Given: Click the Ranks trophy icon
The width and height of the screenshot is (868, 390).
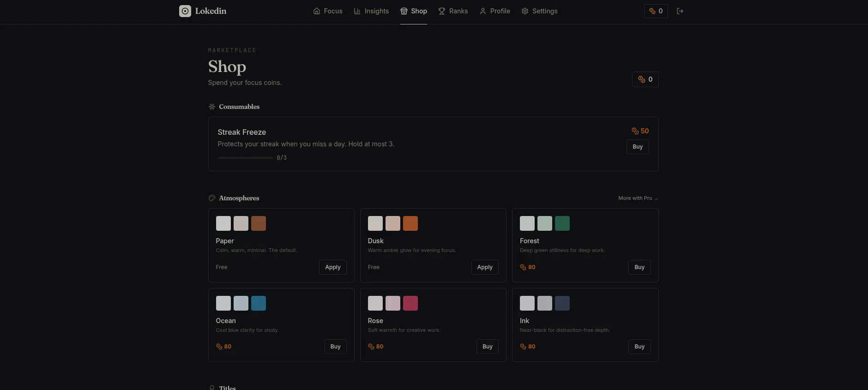Looking at the screenshot, I should coord(442,11).
